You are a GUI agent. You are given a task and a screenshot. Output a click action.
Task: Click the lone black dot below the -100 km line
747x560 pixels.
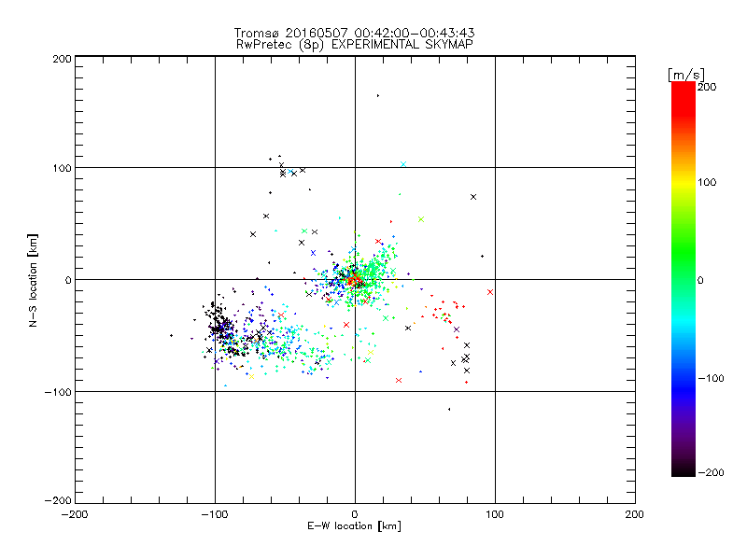[449, 409]
